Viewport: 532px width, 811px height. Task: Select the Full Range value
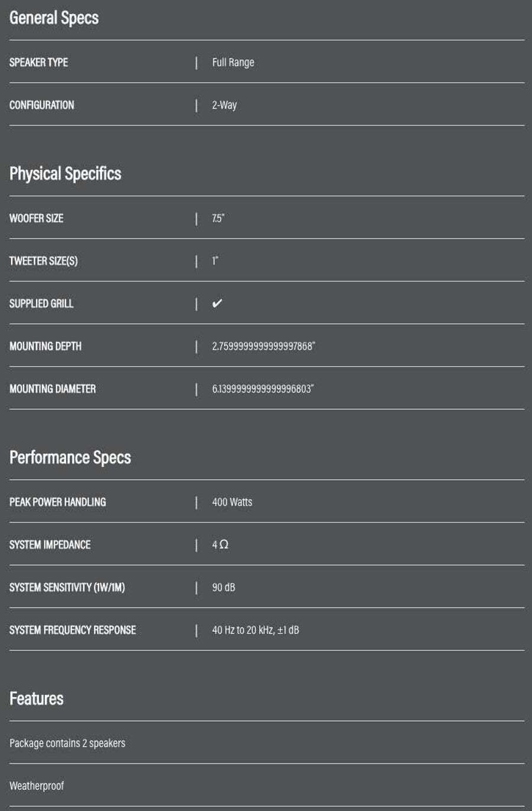pyautogui.click(x=233, y=62)
